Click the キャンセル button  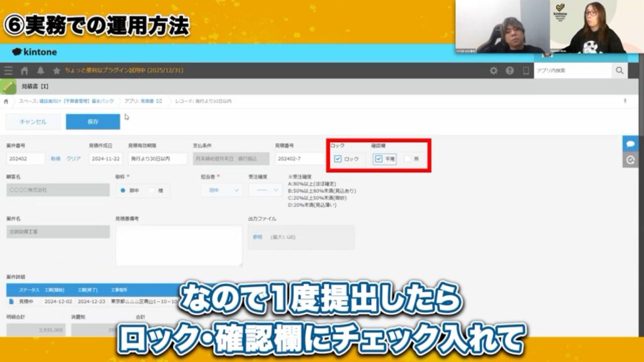pyautogui.click(x=33, y=122)
